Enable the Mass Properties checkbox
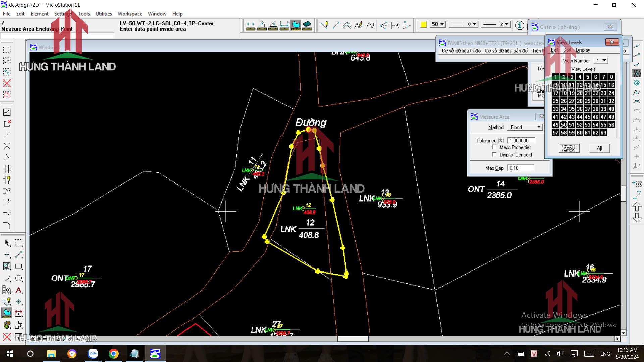This screenshot has height=362, width=644. tap(494, 147)
